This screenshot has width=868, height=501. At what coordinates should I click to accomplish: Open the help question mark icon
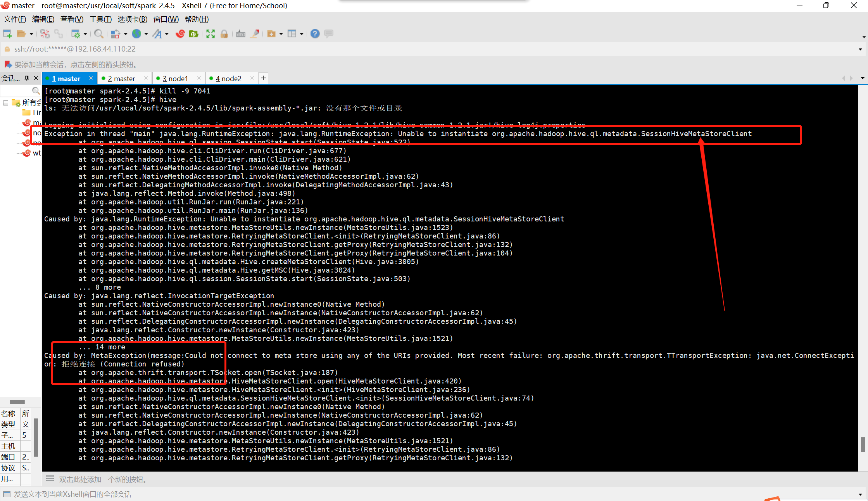315,34
